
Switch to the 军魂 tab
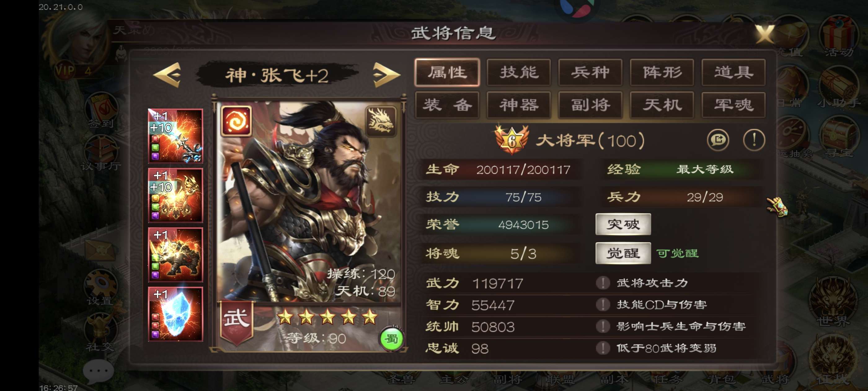tap(733, 105)
